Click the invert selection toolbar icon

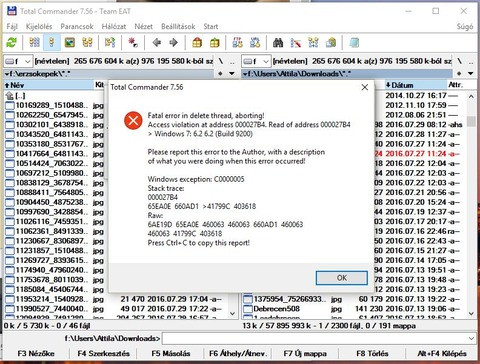(110, 43)
